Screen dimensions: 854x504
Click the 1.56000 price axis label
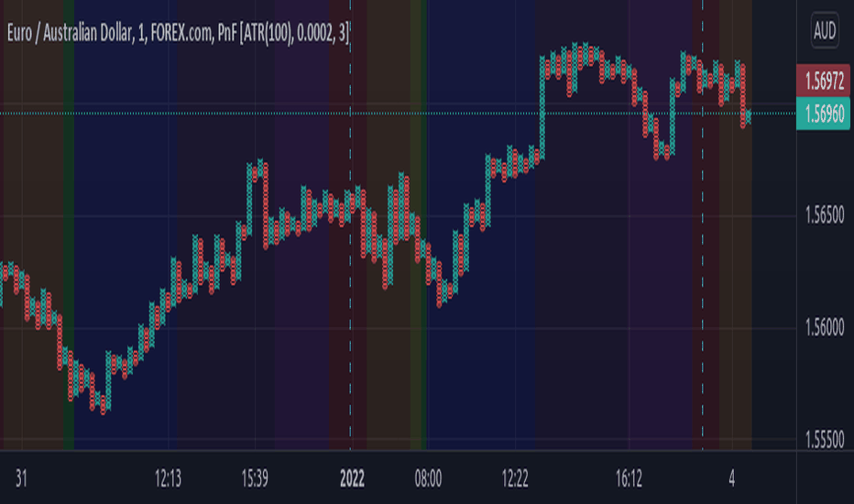coord(825,327)
